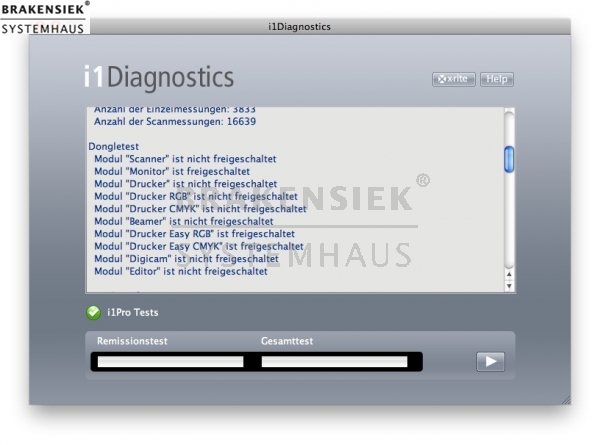Click line Modul "Digicam" ist nicht freigeschaltet
This screenshot has height=445, width=600.
click(186, 259)
